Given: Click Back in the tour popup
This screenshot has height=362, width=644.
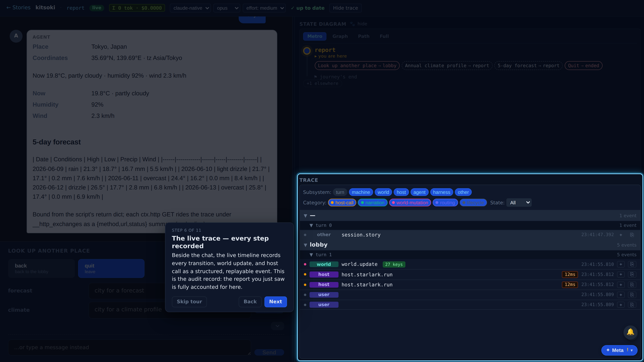Looking at the screenshot, I should (250, 302).
